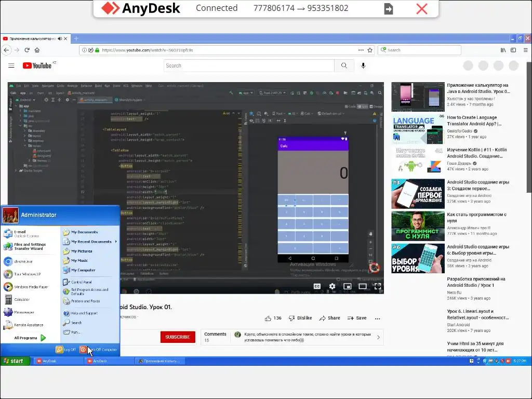Viewport: 532px width, 399px height.
Task: Save the video to a playlist
Action: point(357,318)
